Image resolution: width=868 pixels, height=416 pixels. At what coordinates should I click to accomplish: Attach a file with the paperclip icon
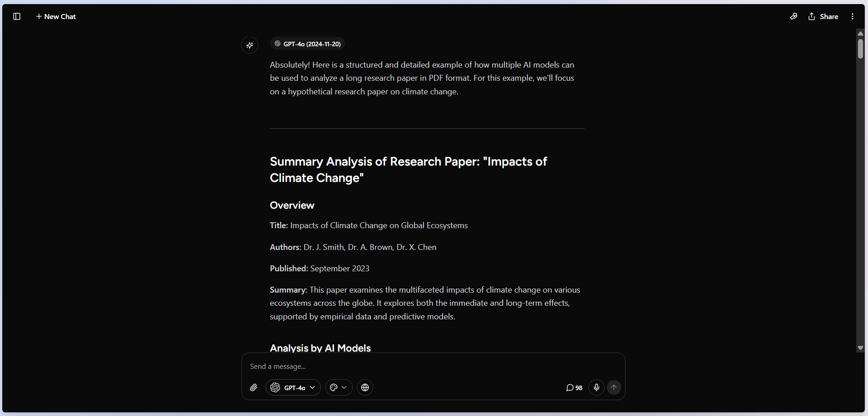pyautogui.click(x=254, y=387)
